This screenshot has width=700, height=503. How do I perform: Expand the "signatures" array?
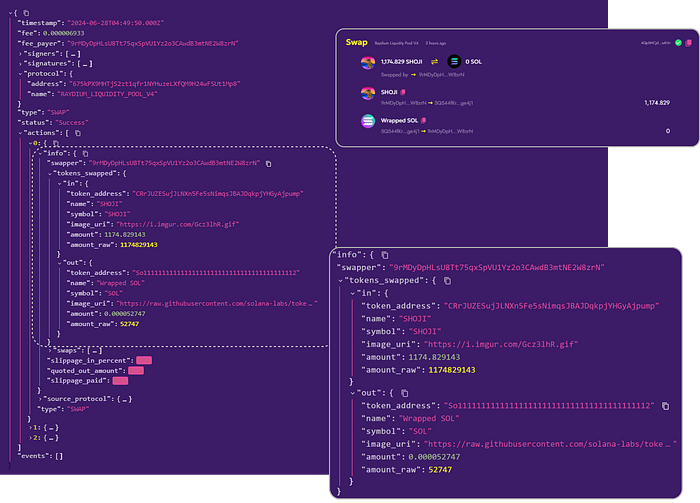tap(21, 64)
